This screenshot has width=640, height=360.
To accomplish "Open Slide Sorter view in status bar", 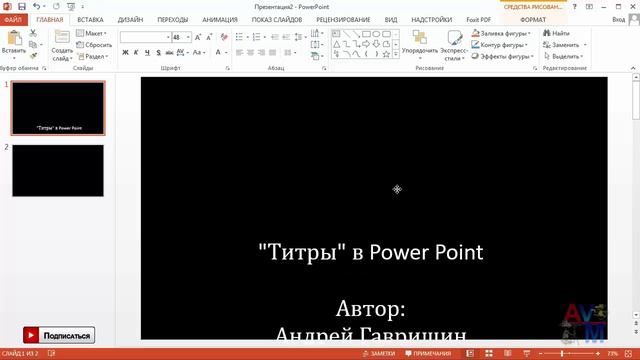I will click(489, 353).
